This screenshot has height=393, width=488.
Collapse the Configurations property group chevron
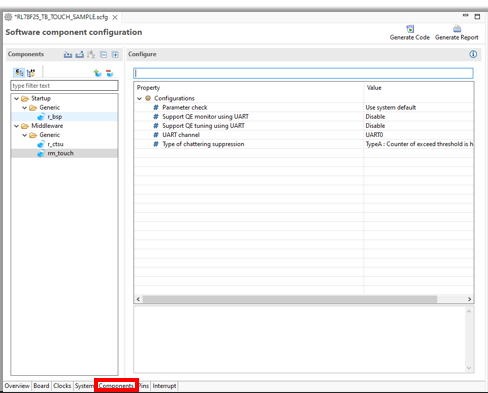click(x=139, y=98)
